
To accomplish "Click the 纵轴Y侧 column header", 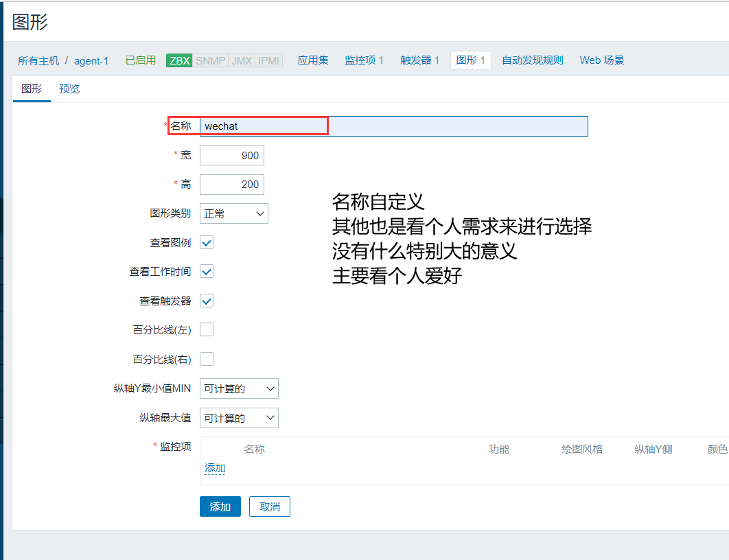I will [653, 449].
